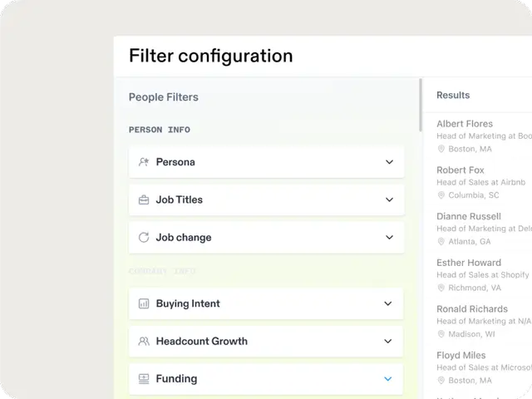Viewport: 532px width, 399px height.
Task: Expand the Job Titles filter chevron
Action: (x=389, y=199)
